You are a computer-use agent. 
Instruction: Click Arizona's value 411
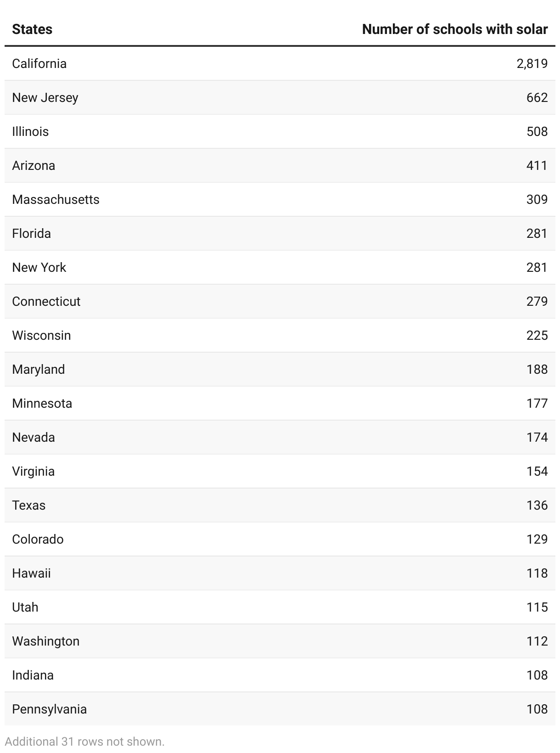(x=537, y=165)
